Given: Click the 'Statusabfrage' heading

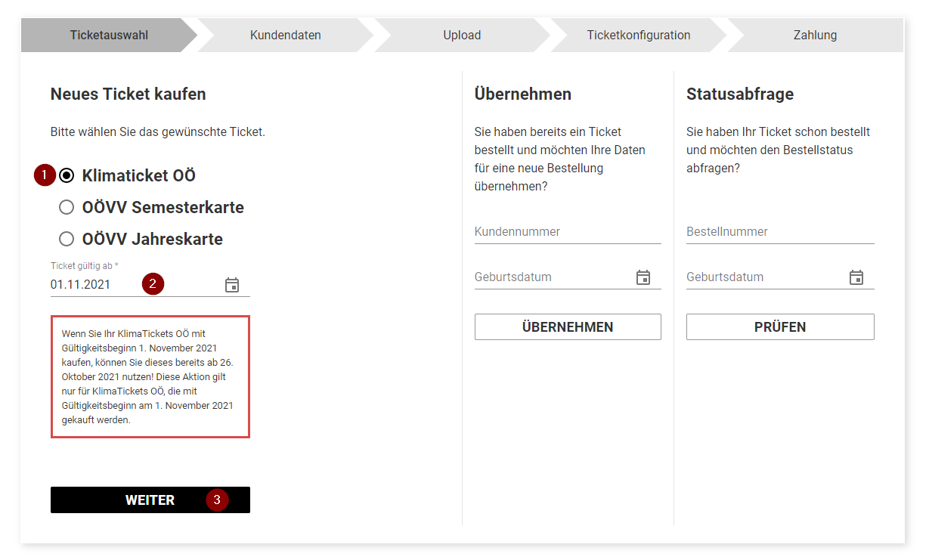Looking at the screenshot, I should [x=740, y=94].
